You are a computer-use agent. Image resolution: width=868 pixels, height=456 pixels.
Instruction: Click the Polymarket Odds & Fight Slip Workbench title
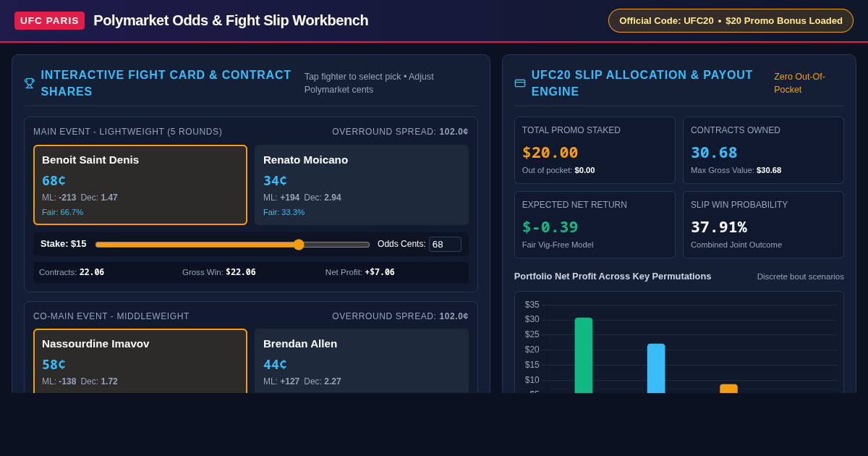point(231,20)
